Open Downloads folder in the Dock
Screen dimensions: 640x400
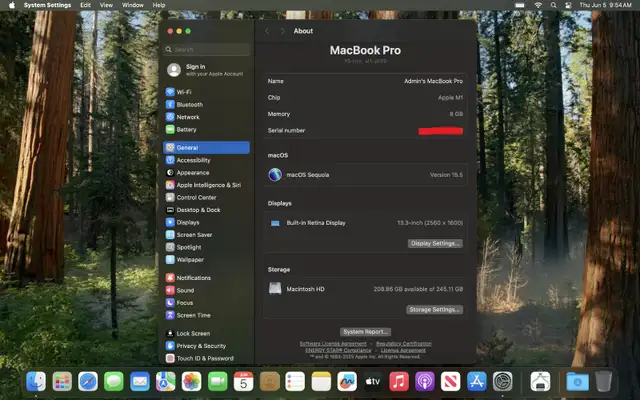pos(578,382)
